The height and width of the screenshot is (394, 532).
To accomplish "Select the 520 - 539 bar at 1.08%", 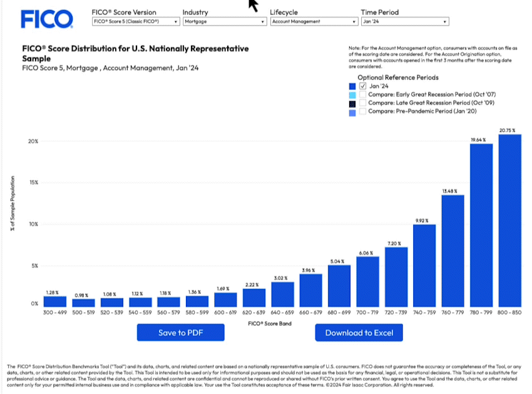I will coord(112,303).
